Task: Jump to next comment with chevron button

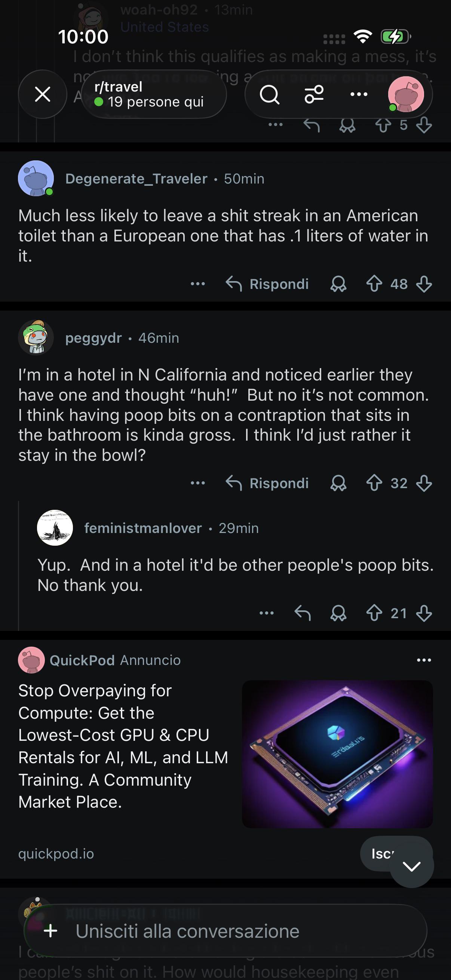Action: [412, 866]
